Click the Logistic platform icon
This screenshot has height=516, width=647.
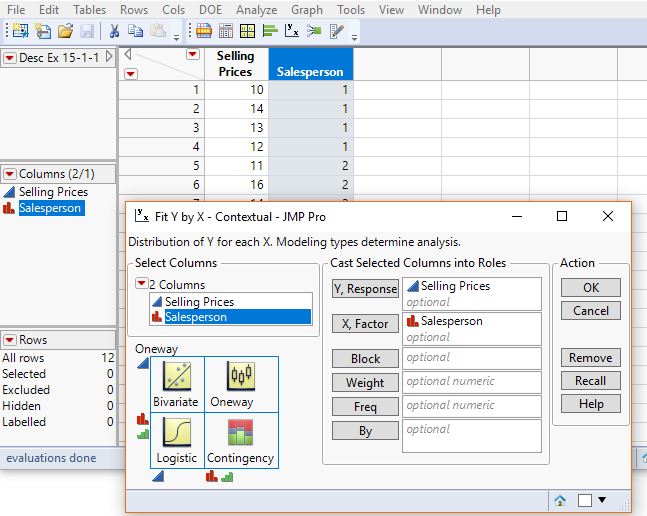click(x=177, y=432)
